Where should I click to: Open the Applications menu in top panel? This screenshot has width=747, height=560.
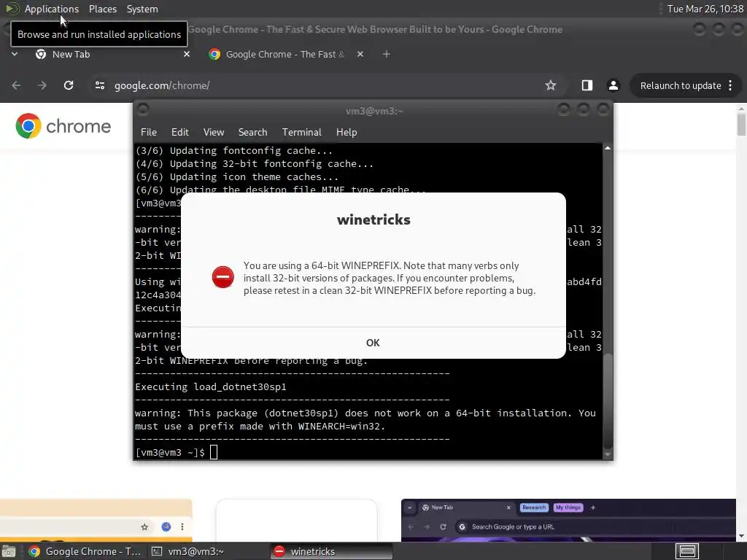[52, 9]
